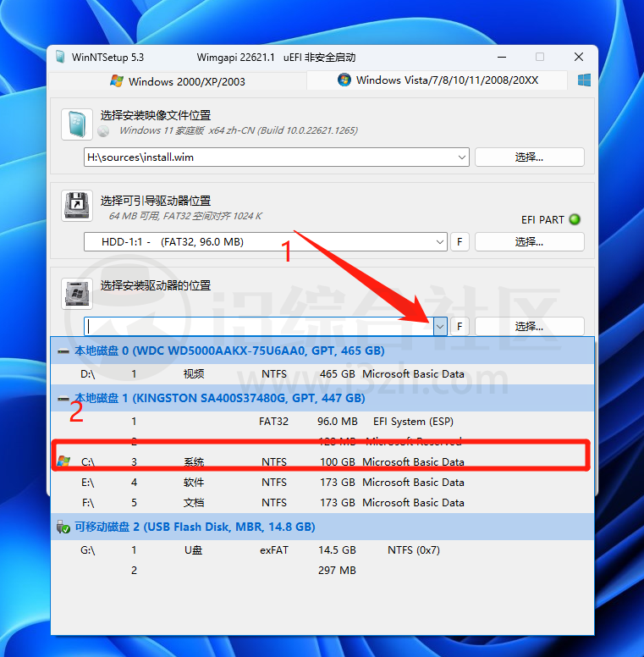
Task: Click the bootable drive floppy icon
Action: (77, 205)
